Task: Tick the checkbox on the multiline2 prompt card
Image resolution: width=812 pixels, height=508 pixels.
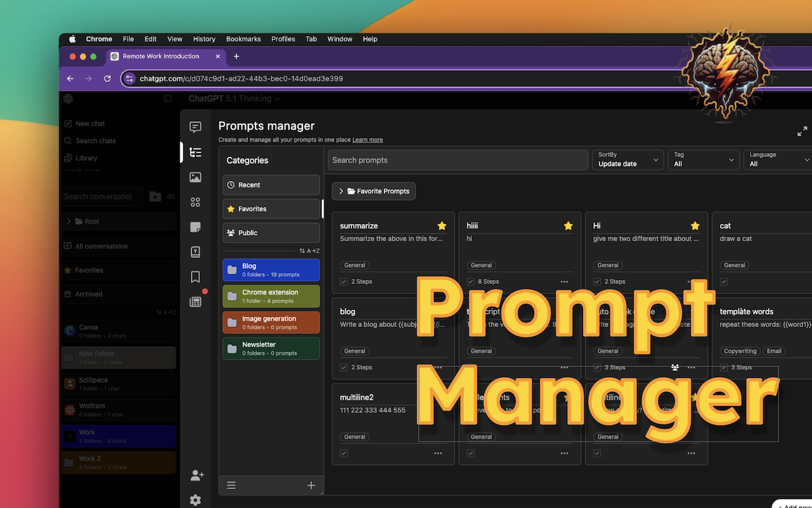Action: 344,453
